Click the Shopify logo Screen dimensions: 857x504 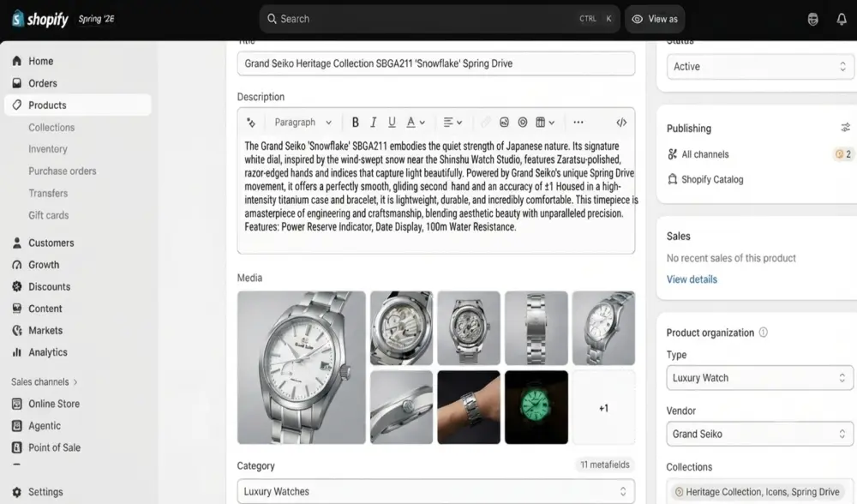(x=40, y=19)
